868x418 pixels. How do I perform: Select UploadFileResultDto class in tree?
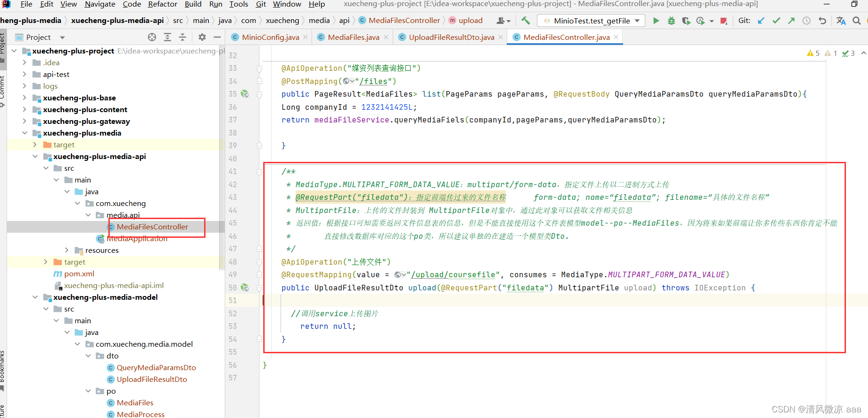[x=152, y=379]
